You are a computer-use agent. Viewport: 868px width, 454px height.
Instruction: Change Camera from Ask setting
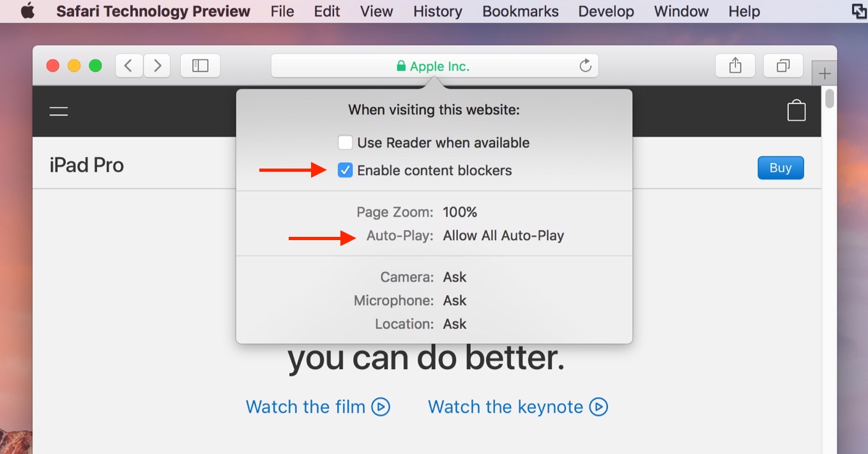click(x=455, y=276)
